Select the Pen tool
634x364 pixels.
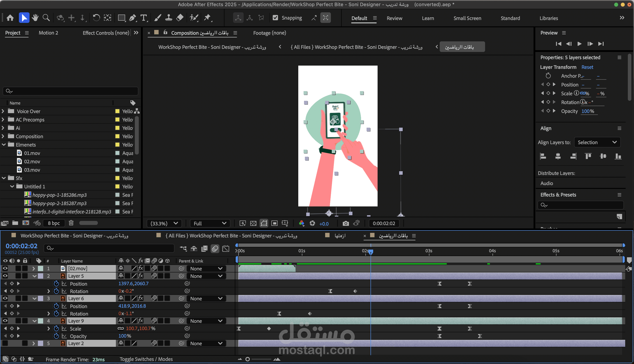click(133, 18)
